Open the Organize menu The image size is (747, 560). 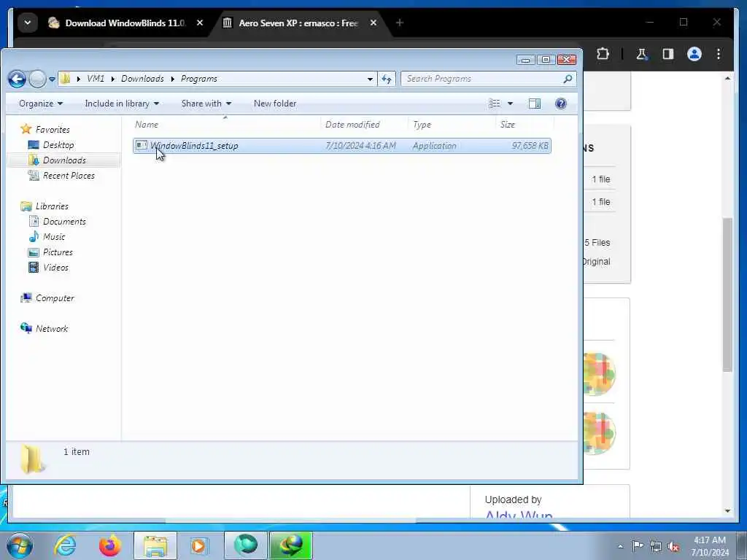41,104
